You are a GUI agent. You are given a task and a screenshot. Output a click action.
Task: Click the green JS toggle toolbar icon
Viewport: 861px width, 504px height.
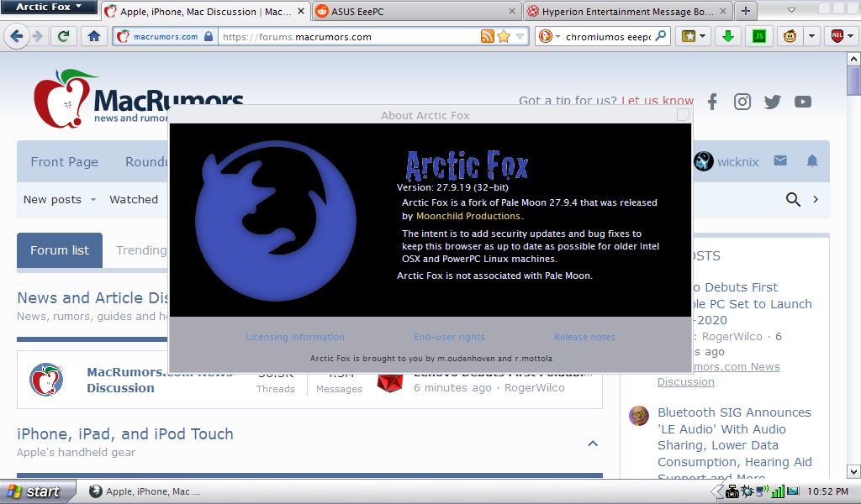coord(759,37)
